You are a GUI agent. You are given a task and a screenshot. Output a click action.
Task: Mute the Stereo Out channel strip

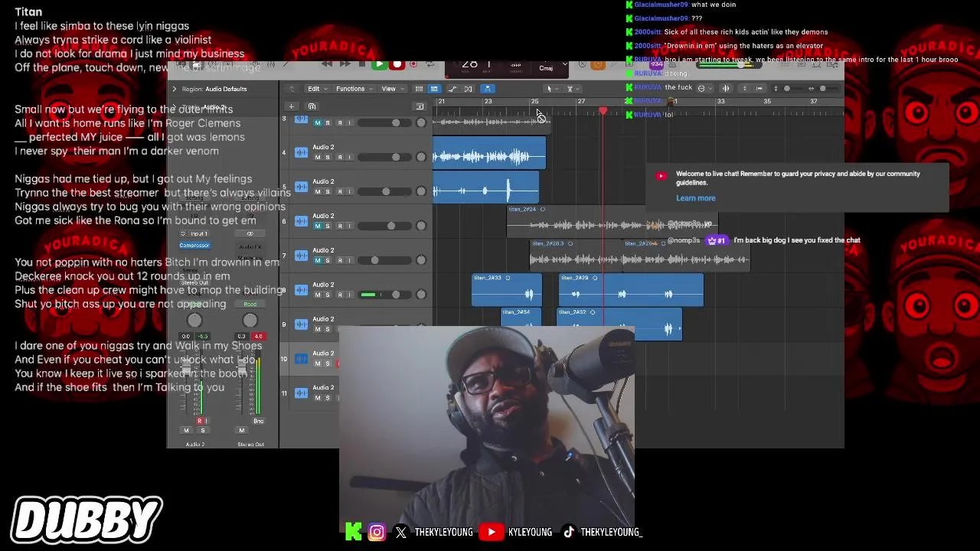[x=242, y=430]
